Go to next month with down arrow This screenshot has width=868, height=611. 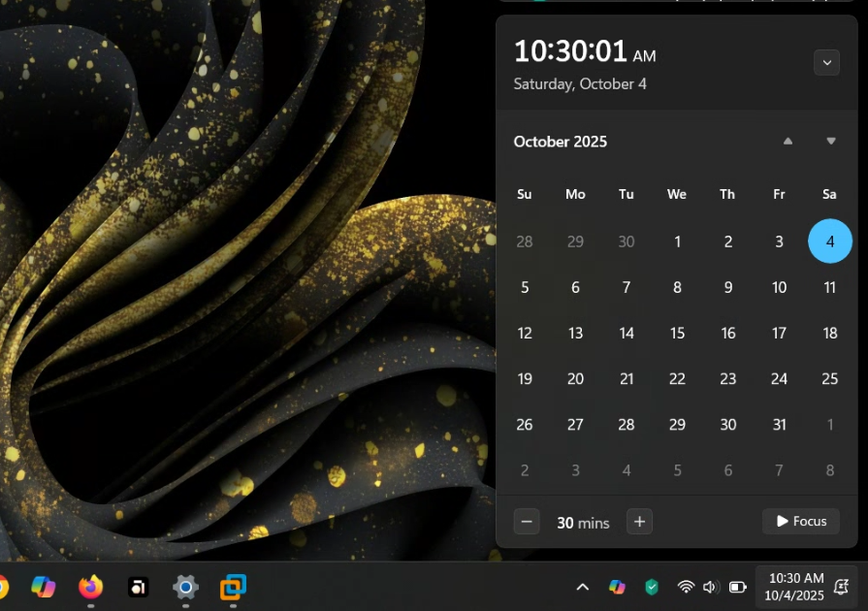pos(831,142)
